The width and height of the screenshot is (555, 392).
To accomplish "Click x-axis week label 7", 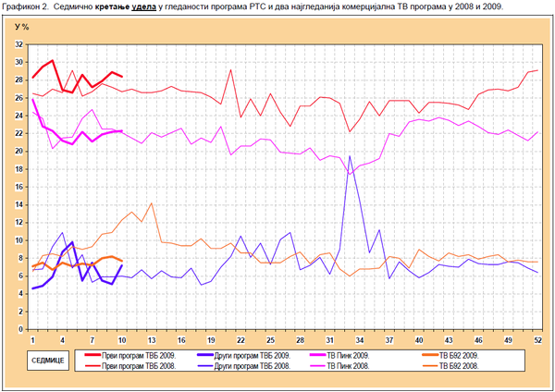I will pos(92,340).
